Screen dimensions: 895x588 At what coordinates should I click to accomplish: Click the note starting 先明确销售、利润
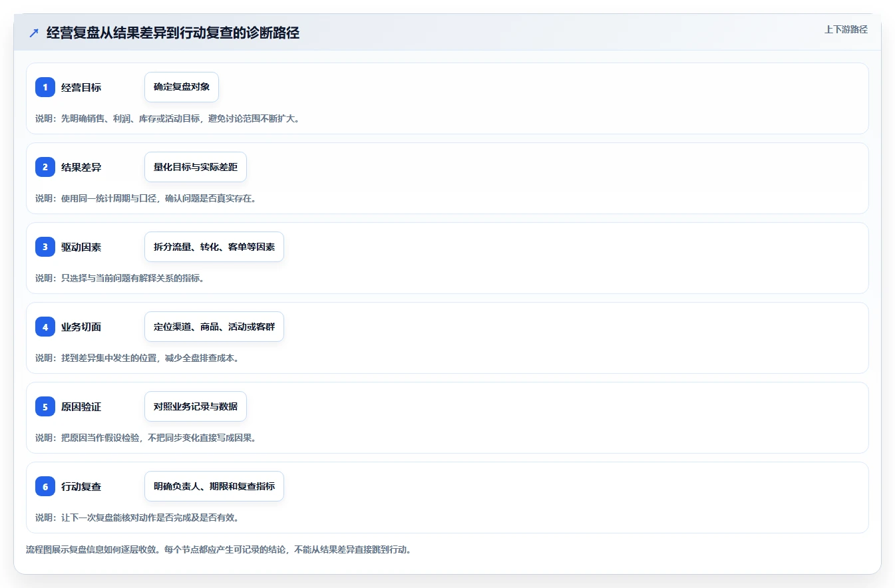167,118
